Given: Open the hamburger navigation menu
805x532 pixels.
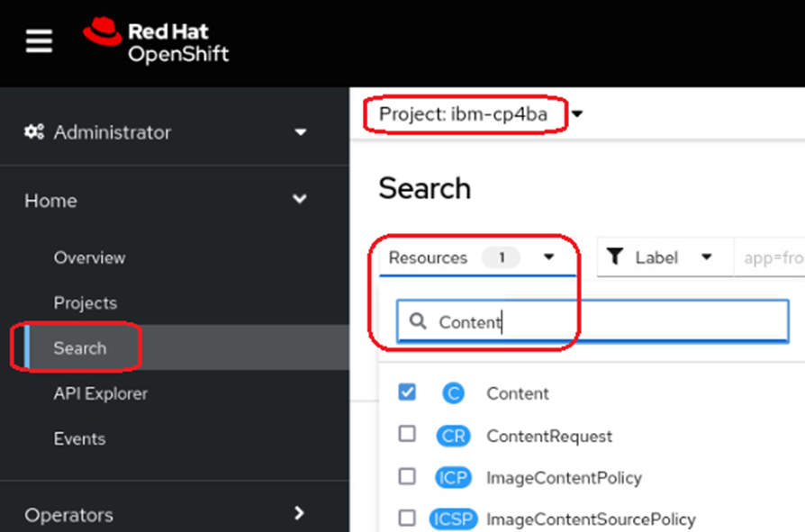Looking at the screenshot, I should tap(39, 41).
